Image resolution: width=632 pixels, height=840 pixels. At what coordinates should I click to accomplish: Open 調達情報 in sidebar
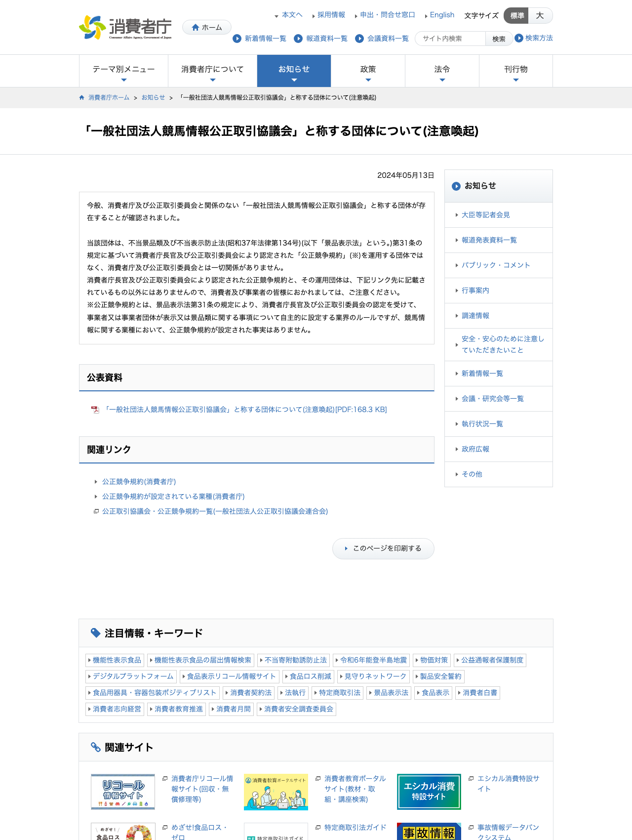[475, 316]
